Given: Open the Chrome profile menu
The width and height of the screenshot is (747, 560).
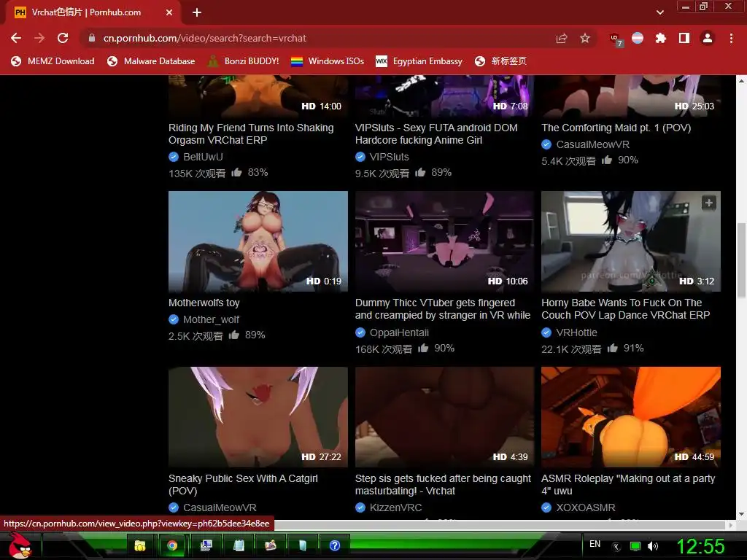Looking at the screenshot, I should (708, 38).
